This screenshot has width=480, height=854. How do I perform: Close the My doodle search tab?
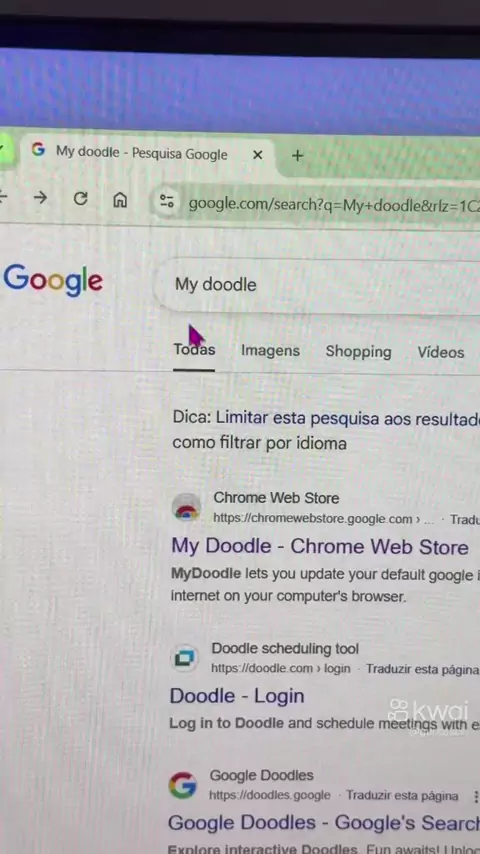point(258,155)
